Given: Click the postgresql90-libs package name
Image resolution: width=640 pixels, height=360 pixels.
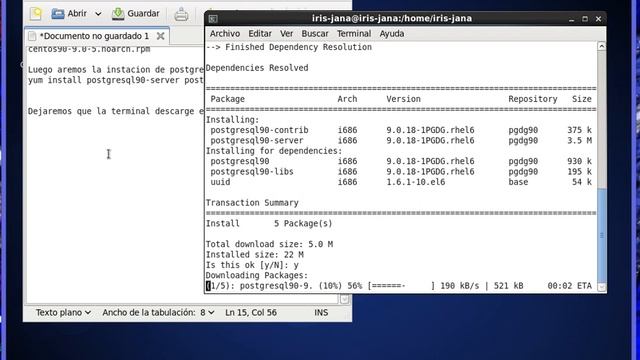Looking at the screenshot, I should [x=252, y=172].
